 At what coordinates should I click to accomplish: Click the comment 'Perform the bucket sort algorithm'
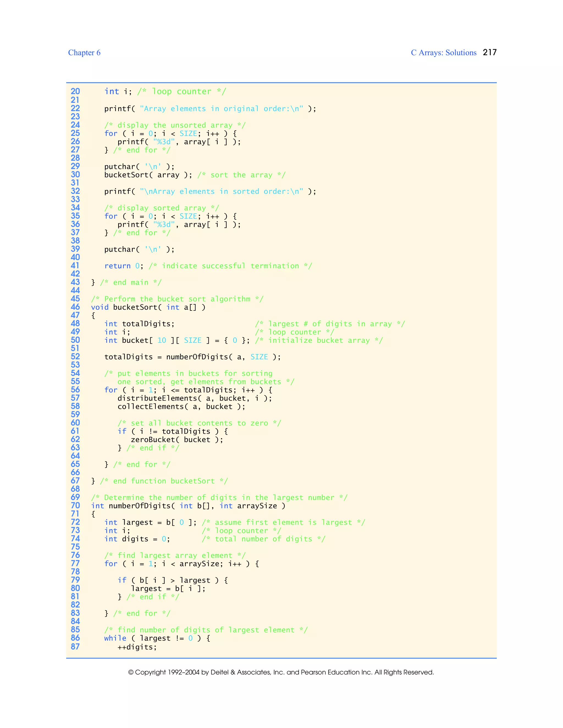(x=177, y=299)
